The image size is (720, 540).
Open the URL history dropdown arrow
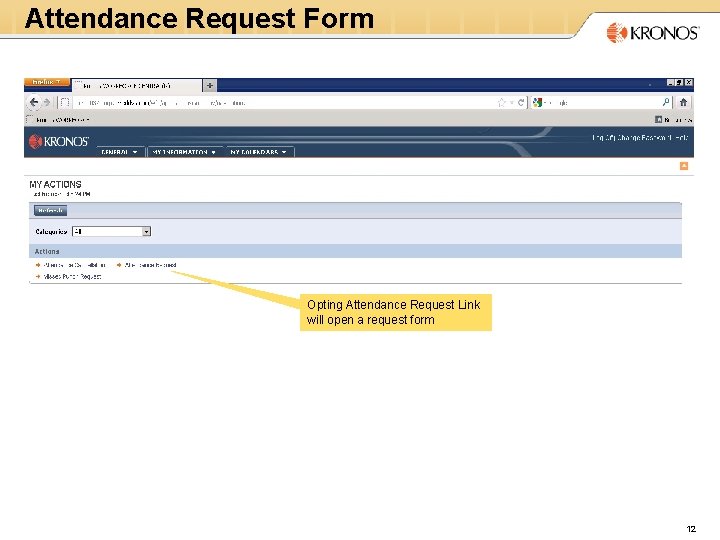point(511,103)
